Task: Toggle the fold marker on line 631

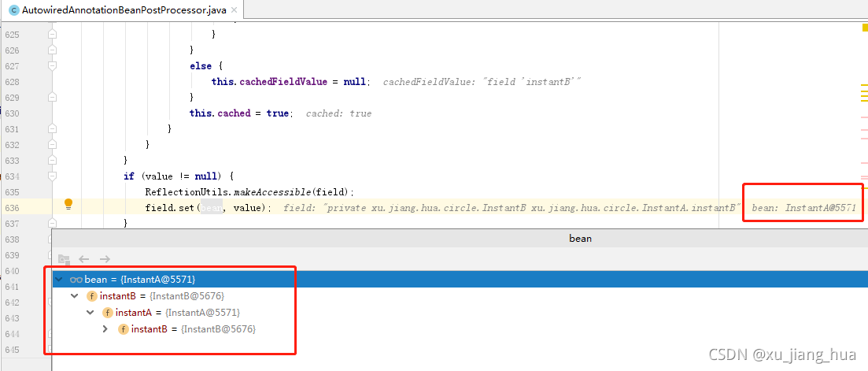Action: coord(52,129)
